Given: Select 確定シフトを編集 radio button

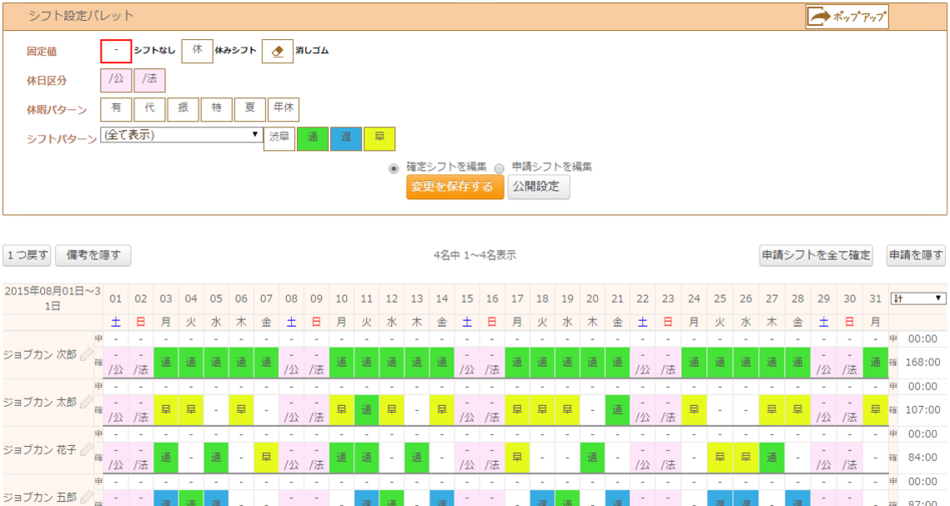Looking at the screenshot, I should click(395, 167).
